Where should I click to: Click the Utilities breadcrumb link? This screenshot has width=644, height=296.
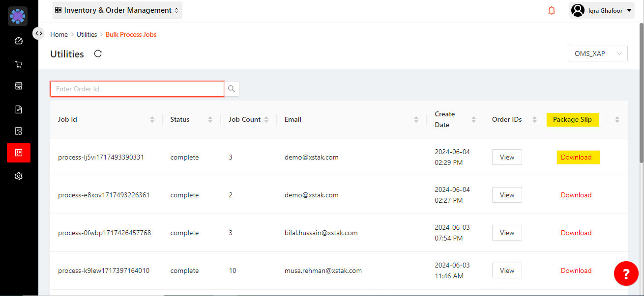tap(87, 34)
